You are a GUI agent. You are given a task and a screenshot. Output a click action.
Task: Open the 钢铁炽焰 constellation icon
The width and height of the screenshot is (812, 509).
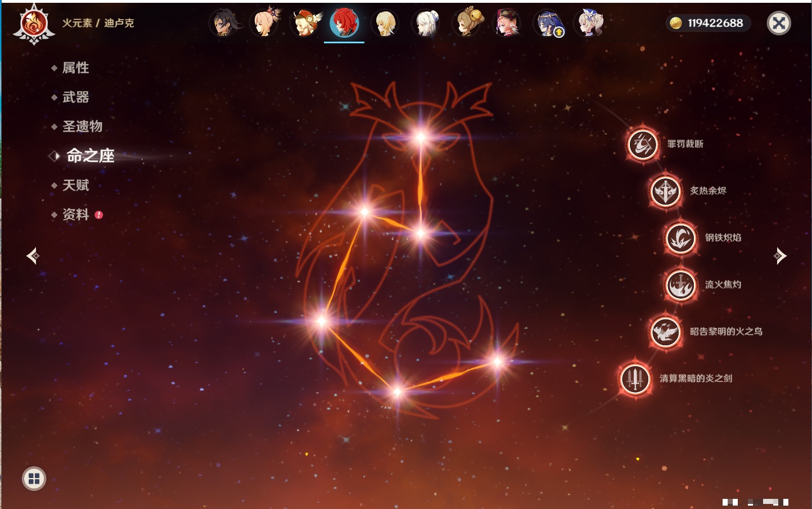pos(681,238)
